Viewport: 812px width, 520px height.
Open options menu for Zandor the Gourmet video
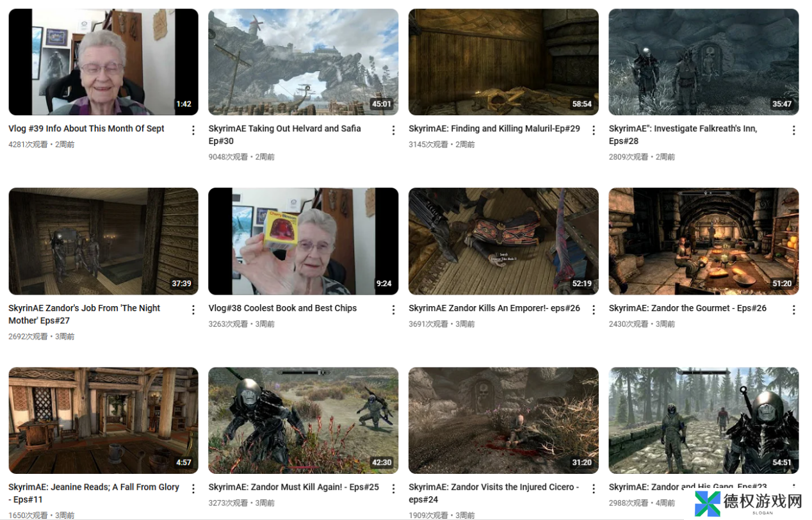794,310
